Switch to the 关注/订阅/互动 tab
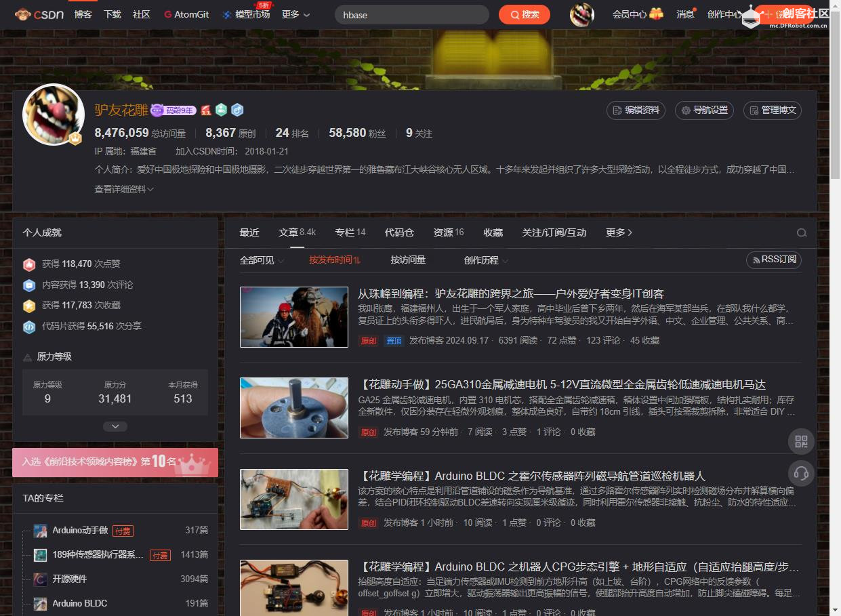Screen dimensions: 841x616 (x=554, y=232)
